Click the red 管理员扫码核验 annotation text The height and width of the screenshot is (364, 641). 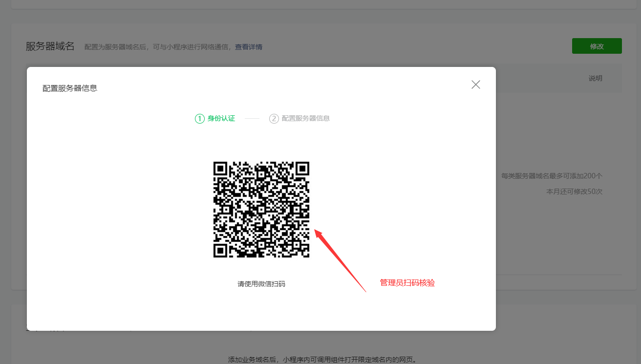[x=407, y=283]
